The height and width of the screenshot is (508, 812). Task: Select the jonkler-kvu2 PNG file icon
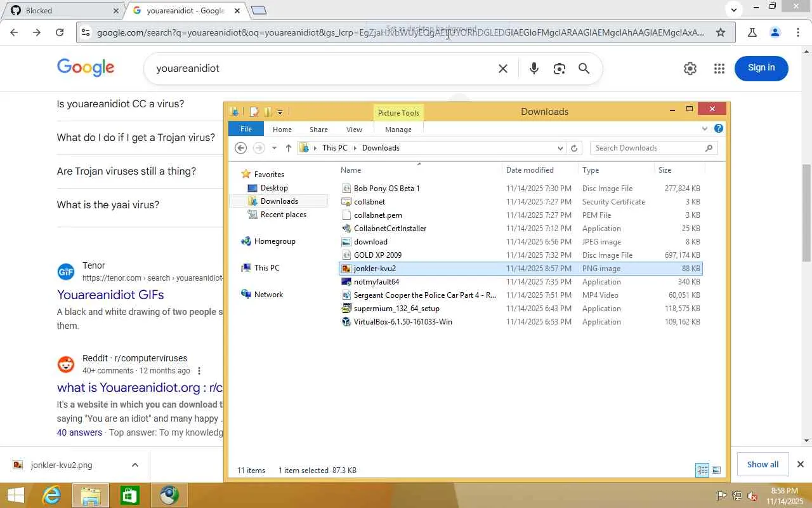coord(346,269)
